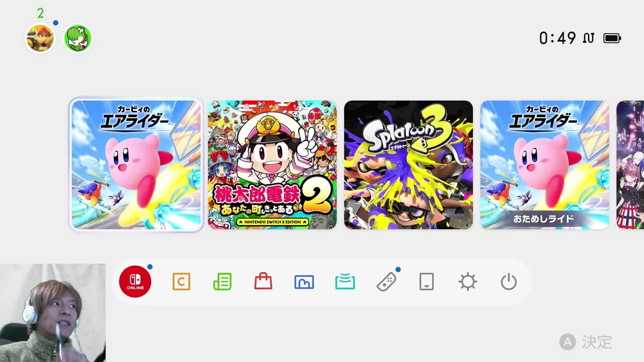Launch the Nintendo eShop shopping bag icon

click(x=263, y=282)
